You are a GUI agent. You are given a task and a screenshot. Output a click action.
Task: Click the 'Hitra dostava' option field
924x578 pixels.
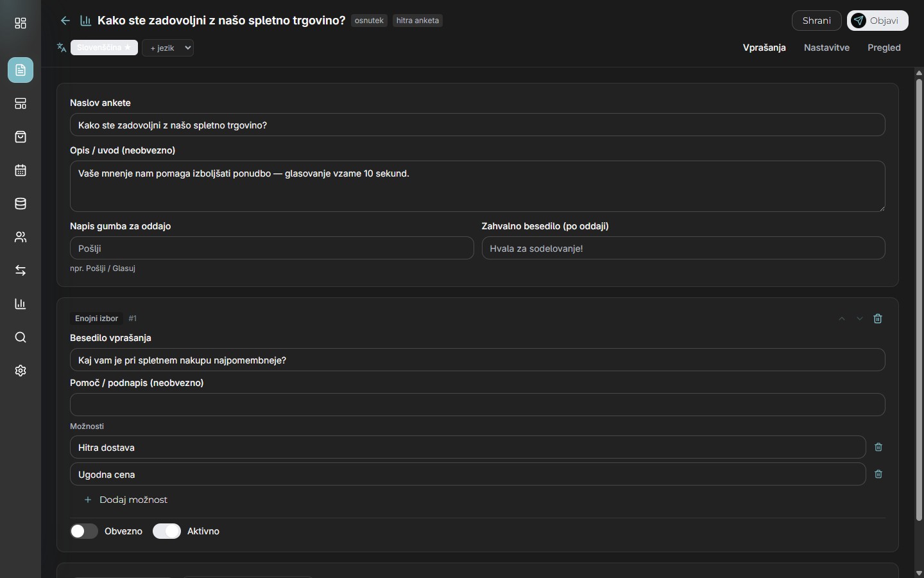468,447
